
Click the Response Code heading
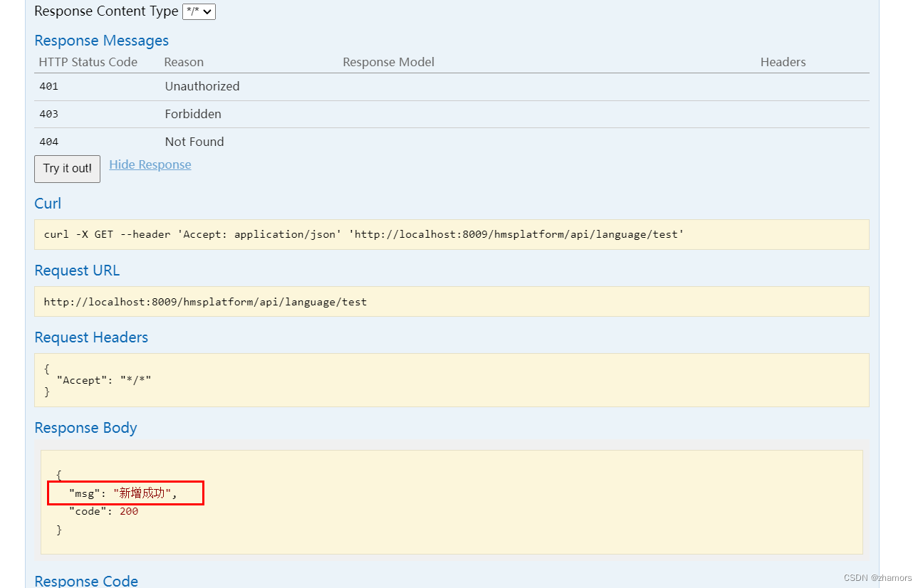85,581
